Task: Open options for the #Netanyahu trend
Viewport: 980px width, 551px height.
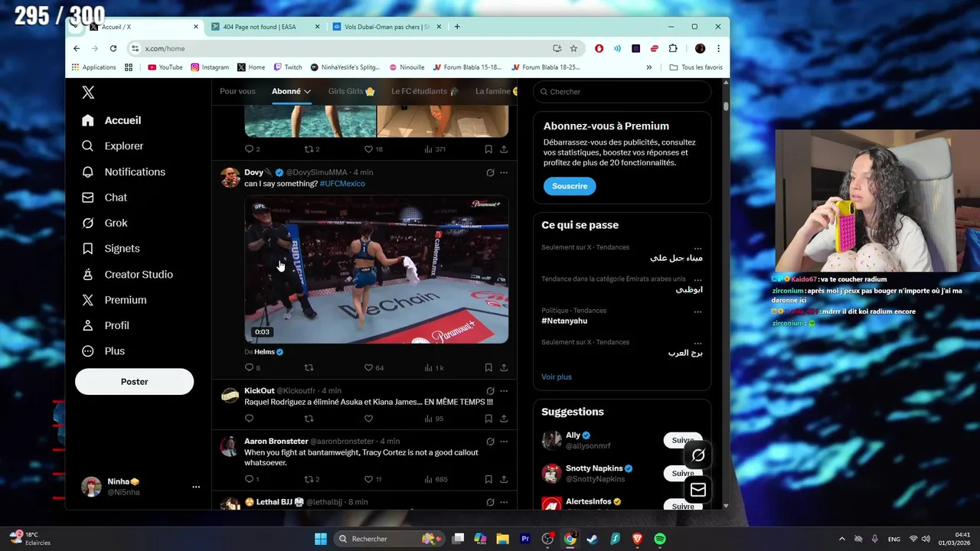Action: (697, 311)
